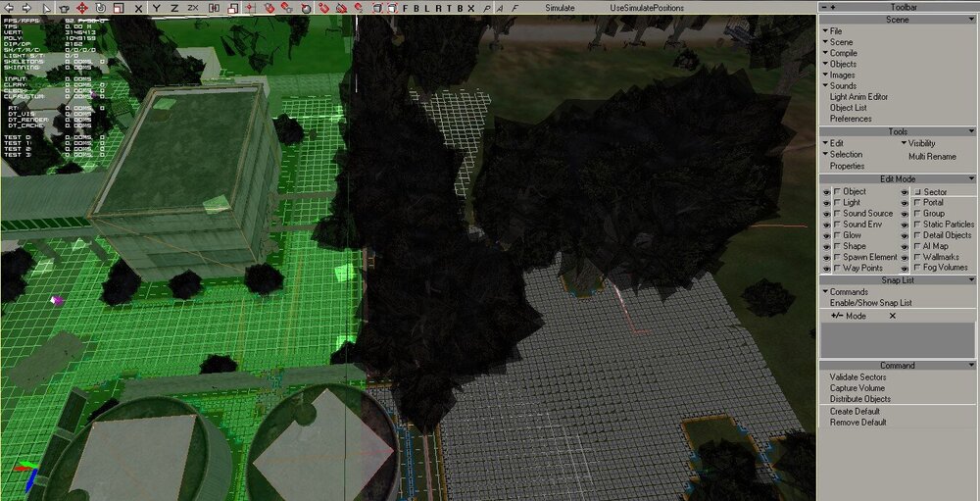Viewport: 980px width, 501px height.
Task: Enable Sound Source edit mode checkbox
Action: click(838, 214)
